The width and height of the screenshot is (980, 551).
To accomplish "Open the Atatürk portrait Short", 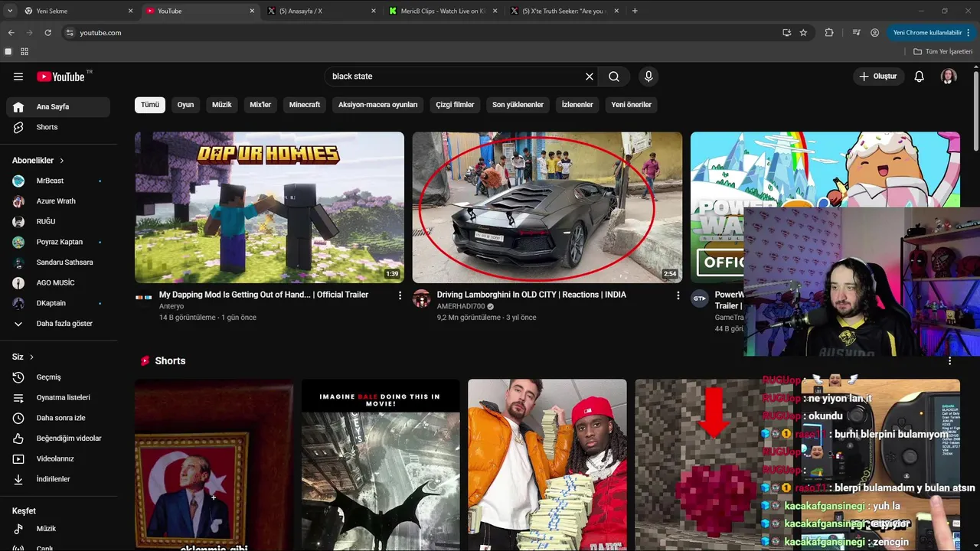I will point(214,465).
